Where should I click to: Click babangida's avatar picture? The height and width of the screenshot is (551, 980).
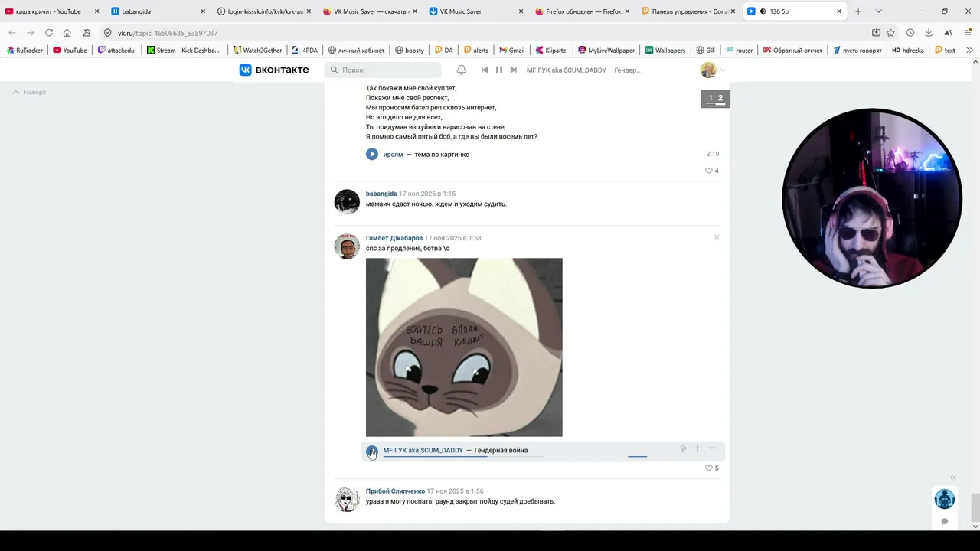click(x=347, y=202)
